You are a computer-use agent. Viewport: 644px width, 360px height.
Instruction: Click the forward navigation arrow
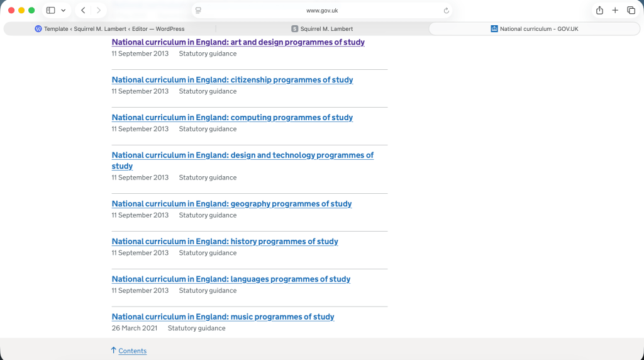[x=98, y=11]
